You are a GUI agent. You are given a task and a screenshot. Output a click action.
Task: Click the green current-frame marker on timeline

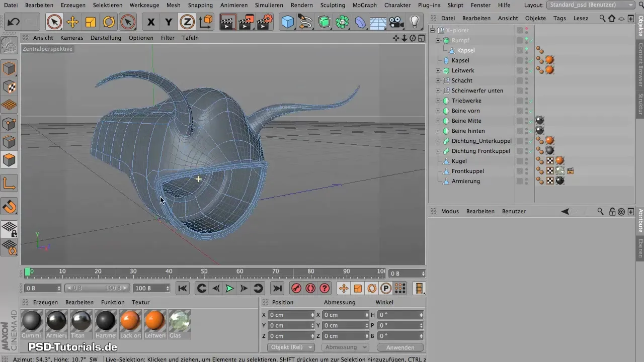tap(27, 272)
